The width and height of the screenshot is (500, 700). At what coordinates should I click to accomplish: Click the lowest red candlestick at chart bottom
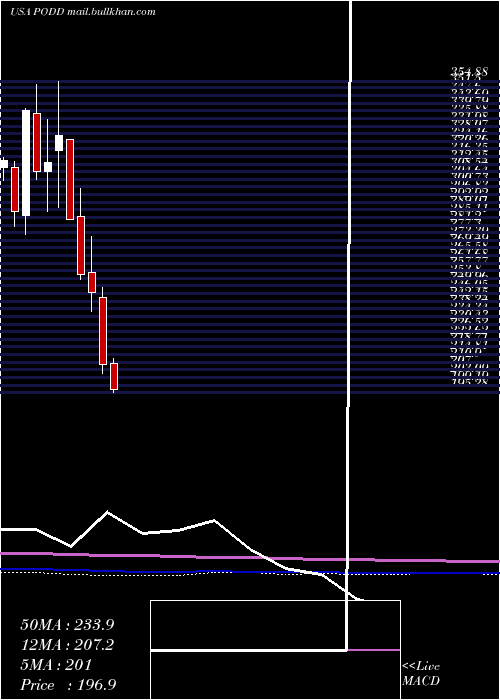(x=114, y=376)
